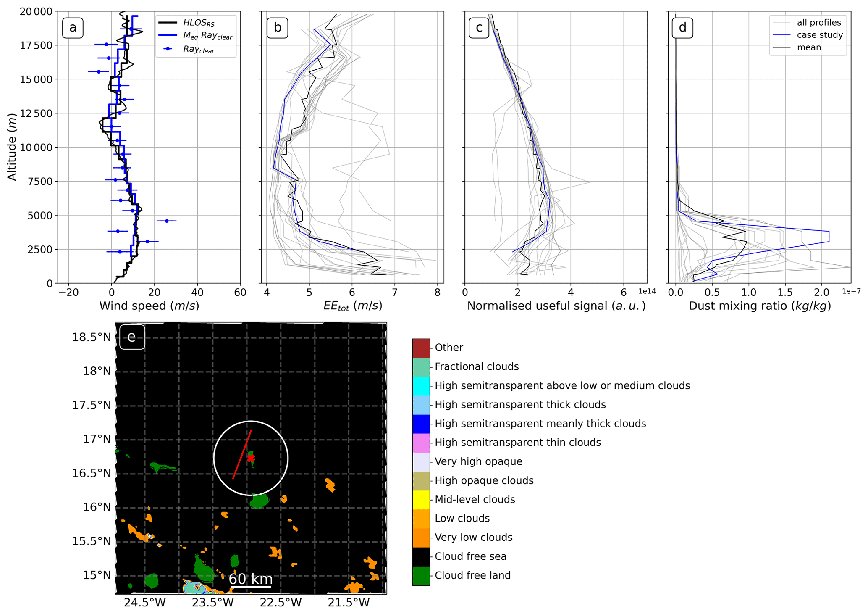Click the 'Other' brown color swatch

tap(421, 348)
